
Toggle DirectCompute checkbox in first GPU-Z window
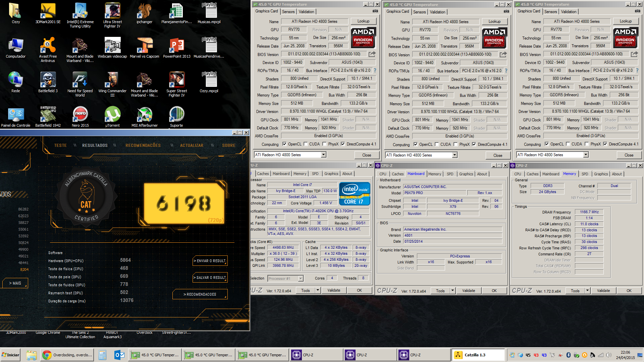click(x=343, y=144)
